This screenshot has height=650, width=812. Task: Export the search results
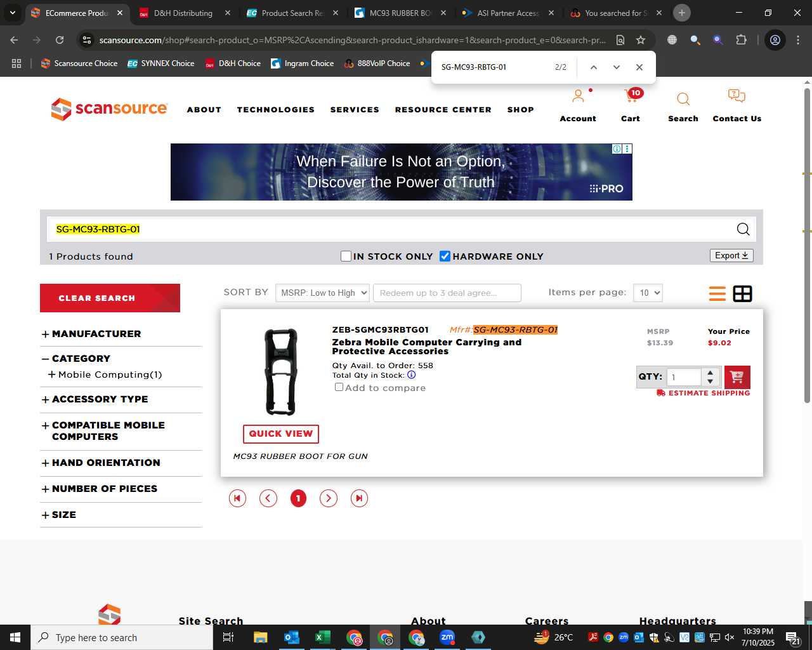pos(731,255)
